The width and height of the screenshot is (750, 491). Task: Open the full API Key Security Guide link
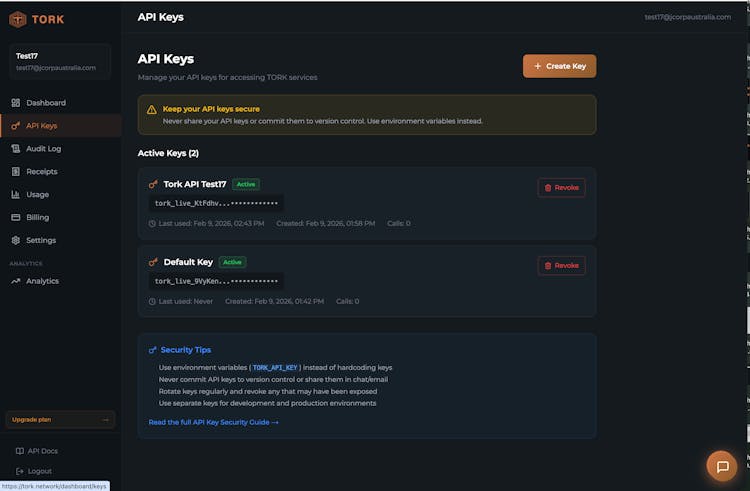point(213,422)
